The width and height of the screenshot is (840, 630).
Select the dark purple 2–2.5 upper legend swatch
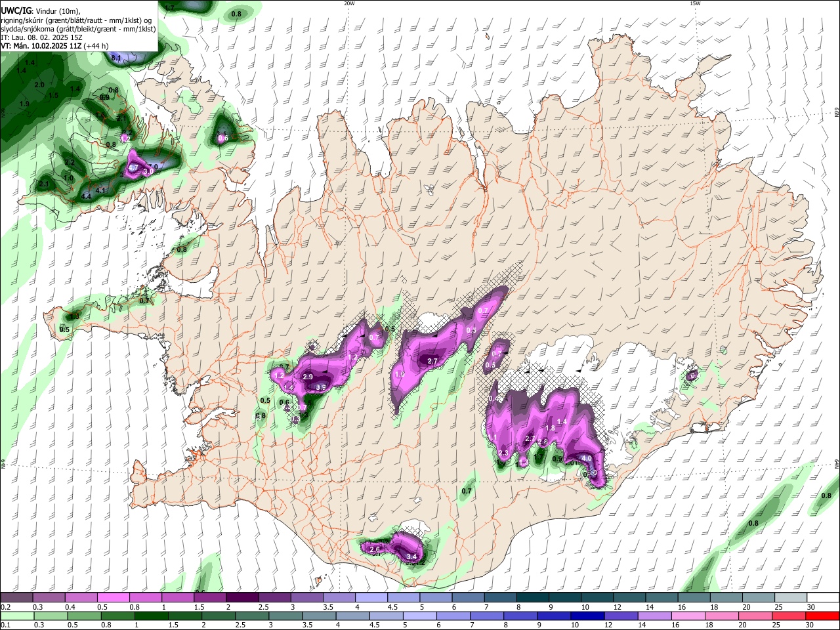pyautogui.click(x=242, y=598)
